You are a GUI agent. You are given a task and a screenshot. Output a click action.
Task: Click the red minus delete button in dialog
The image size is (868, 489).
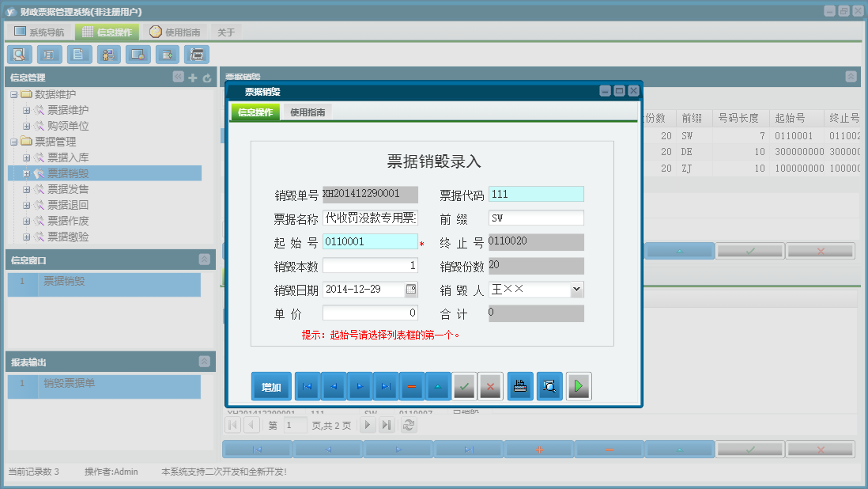click(x=412, y=387)
